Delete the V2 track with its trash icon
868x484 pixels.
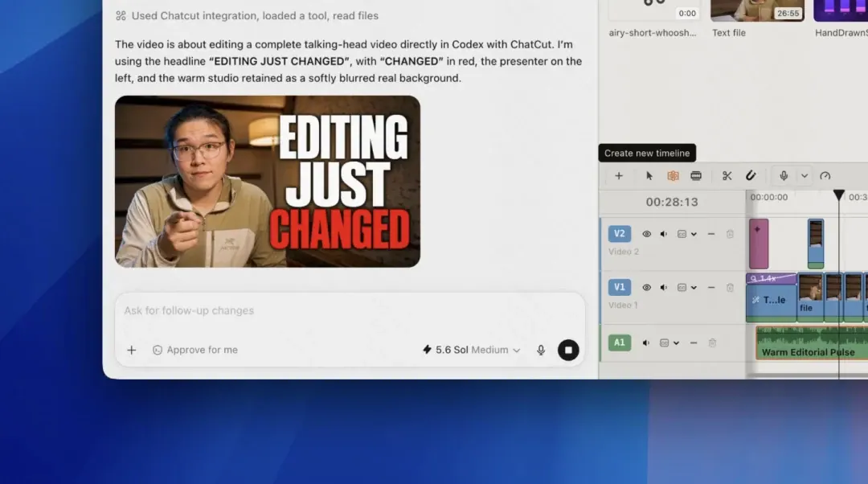click(x=730, y=234)
